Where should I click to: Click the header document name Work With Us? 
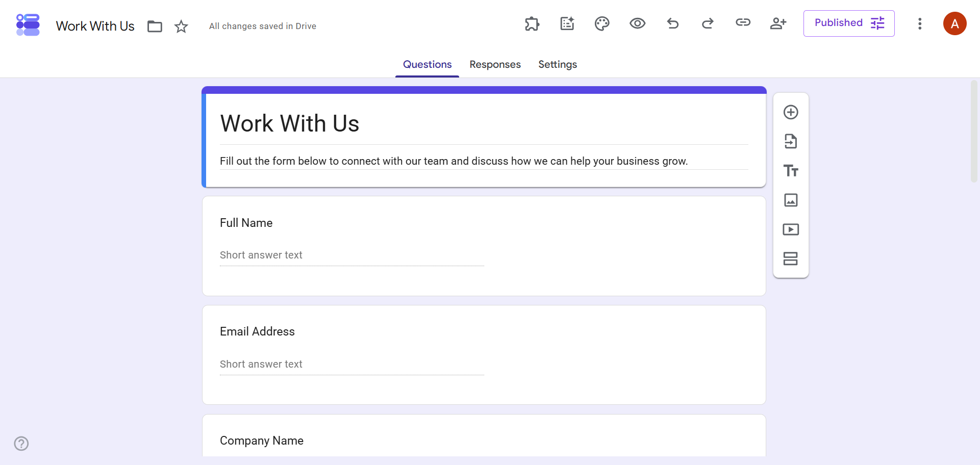pos(95,26)
